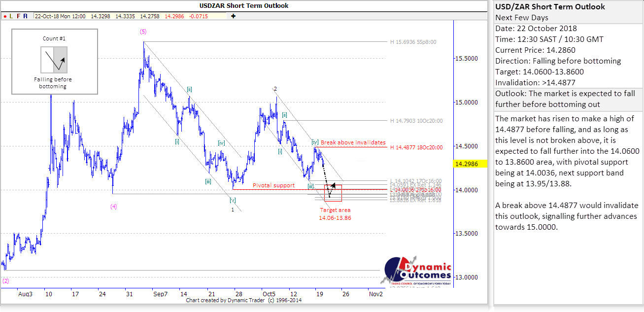Click the 'Target area' red label
Viewport: 644px width, 312px height.
[335, 210]
